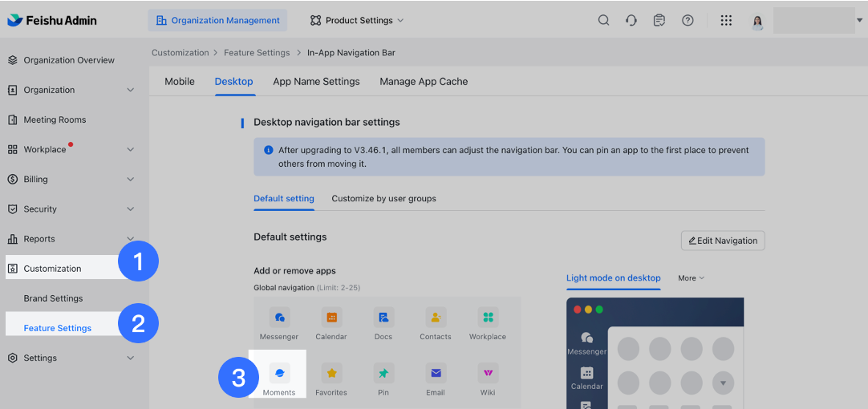
Task: Open the search icon in header
Action: 604,21
